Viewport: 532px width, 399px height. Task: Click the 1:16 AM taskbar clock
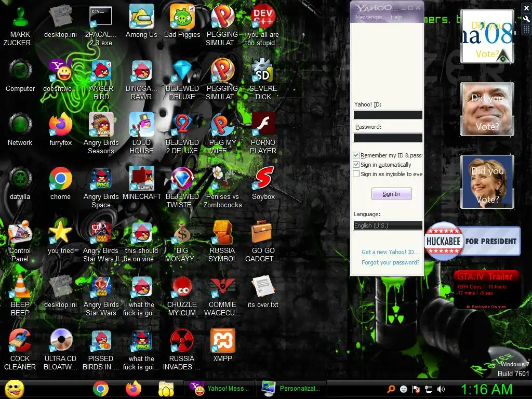click(x=487, y=389)
